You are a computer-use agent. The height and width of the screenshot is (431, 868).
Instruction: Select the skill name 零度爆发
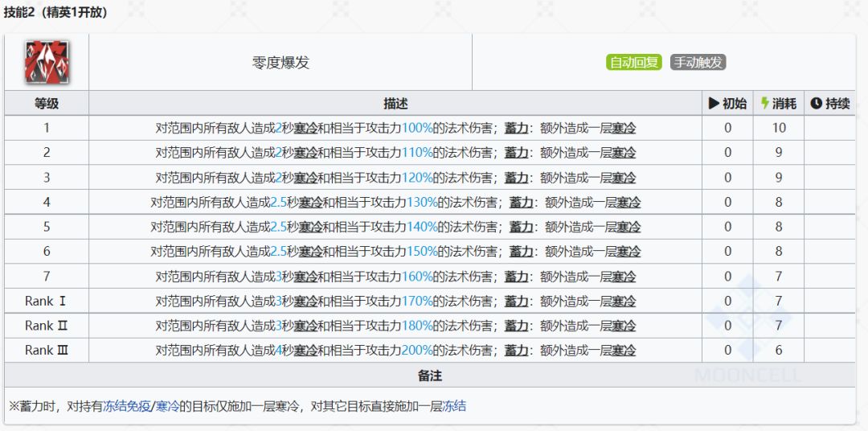pyautogui.click(x=280, y=63)
